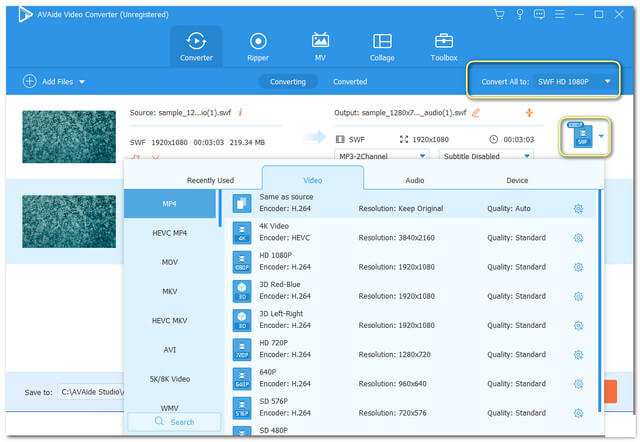
Task: Open the feedback chat icon
Action: (x=539, y=15)
